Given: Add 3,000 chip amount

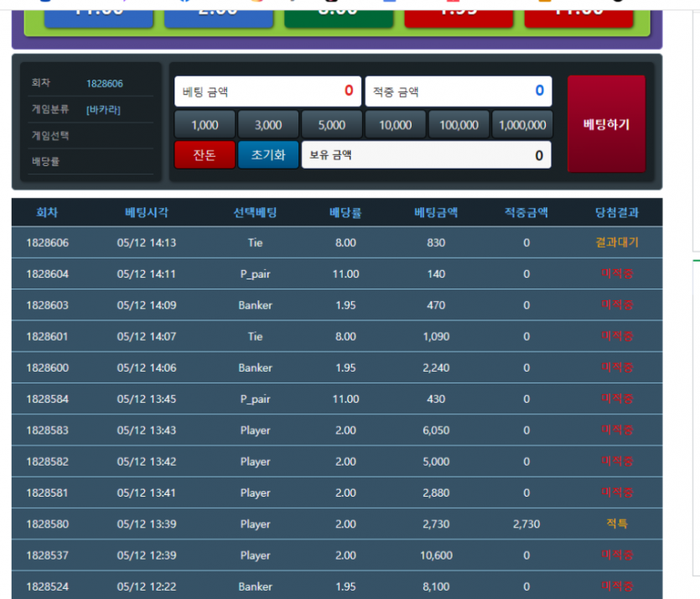Looking at the screenshot, I should (268, 125).
